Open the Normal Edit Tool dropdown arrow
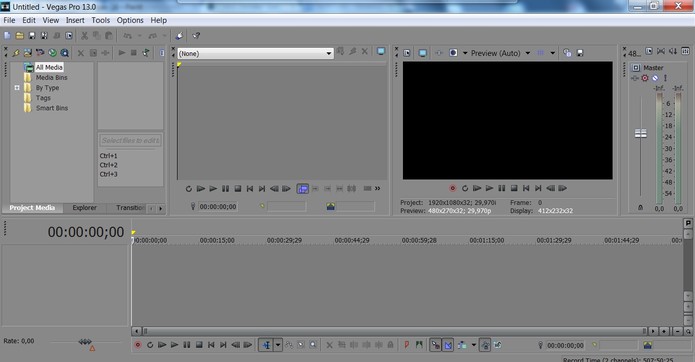The height and width of the screenshot is (362, 695). click(x=278, y=345)
